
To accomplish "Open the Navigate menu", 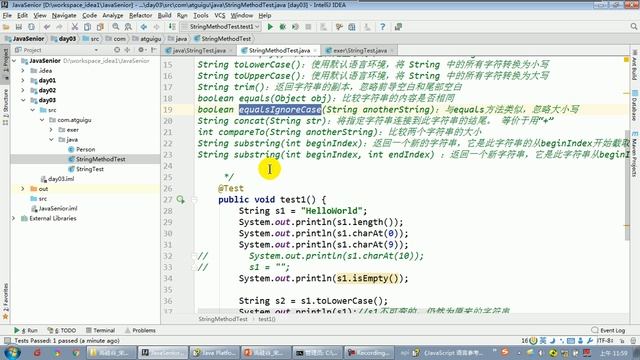I will click(x=64, y=16).
